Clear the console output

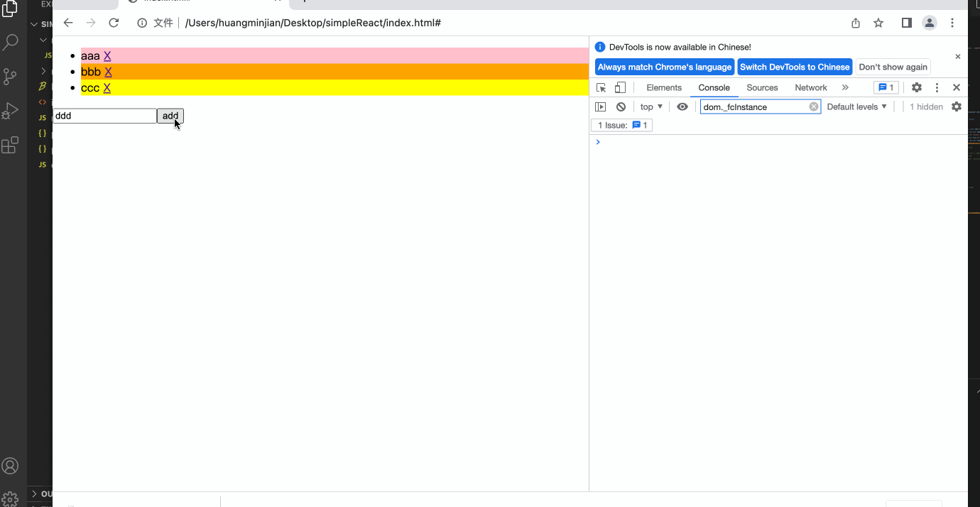[621, 107]
